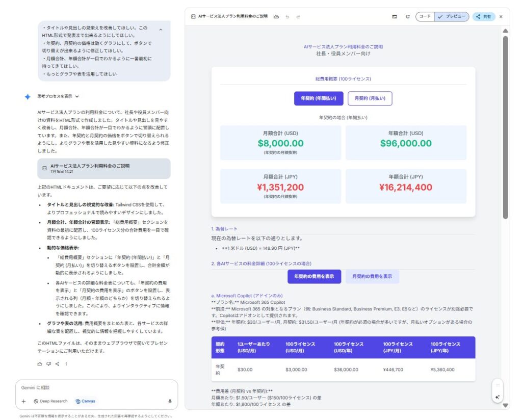Click the 100ライセンス (JPY/年) column header
The image size is (522, 420).
(x=446, y=348)
